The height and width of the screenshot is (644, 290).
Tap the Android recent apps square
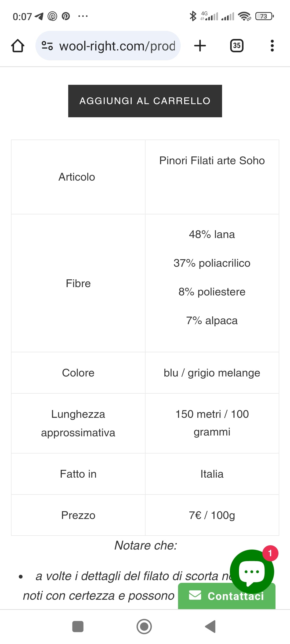(78, 627)
